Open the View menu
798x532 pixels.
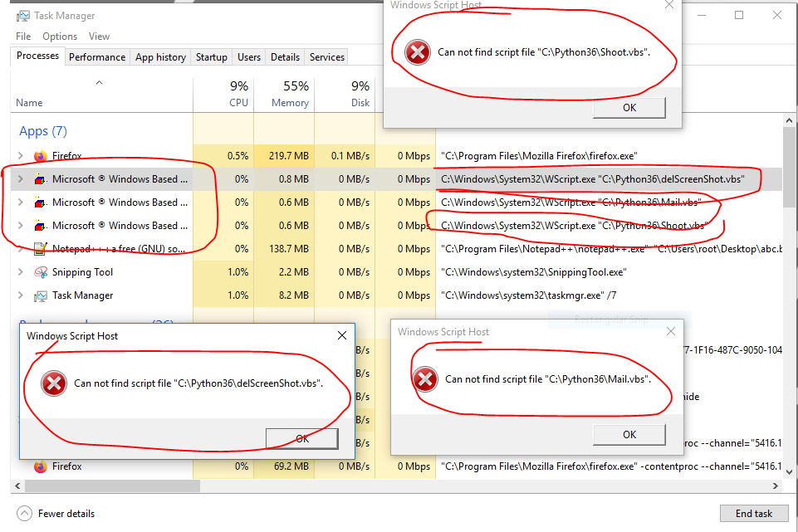pos(99,37)
